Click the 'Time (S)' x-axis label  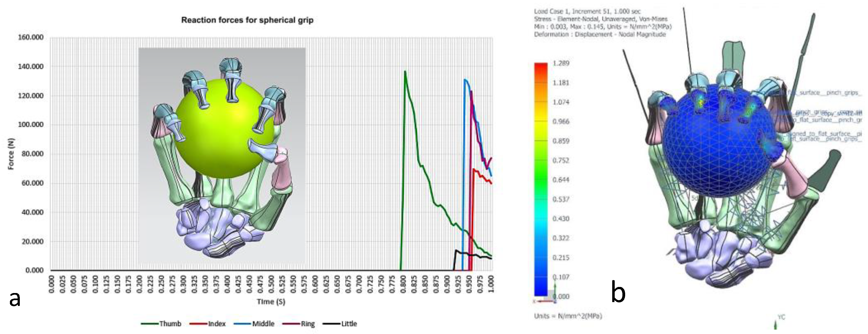[271, 302]
